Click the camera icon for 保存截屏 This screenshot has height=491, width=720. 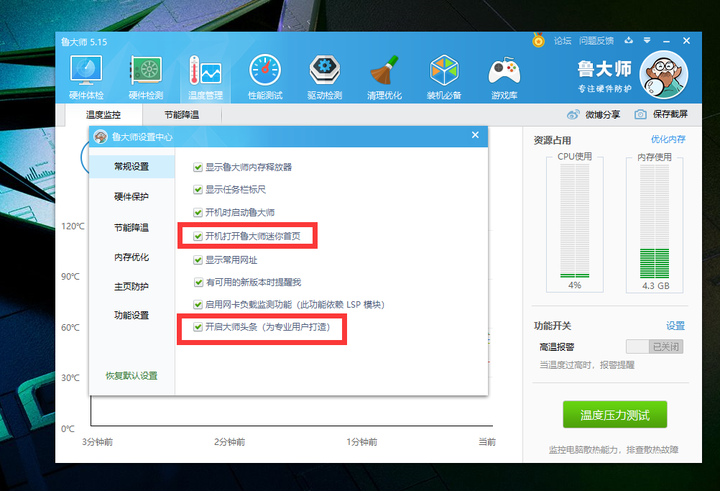[641, 114]
